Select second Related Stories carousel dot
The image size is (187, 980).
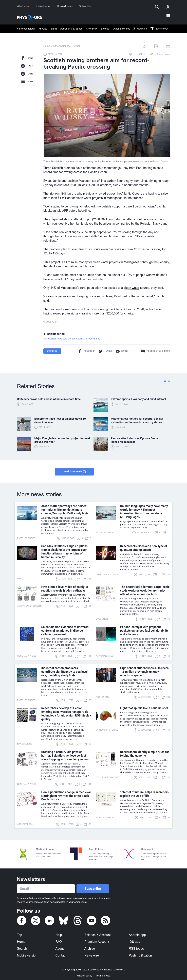(x=169, y=381)
